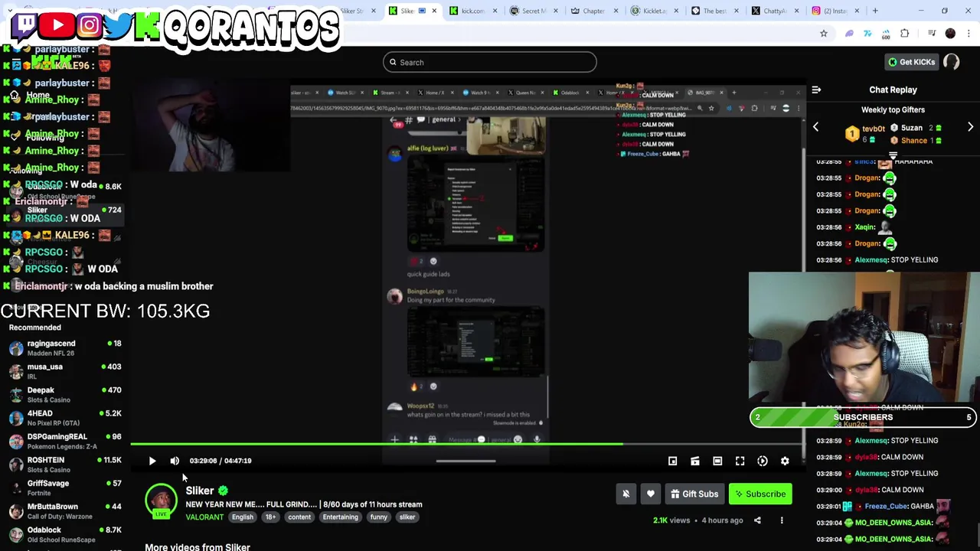Open a new browser tab
The image size is (980, 551).
point(875,11)
